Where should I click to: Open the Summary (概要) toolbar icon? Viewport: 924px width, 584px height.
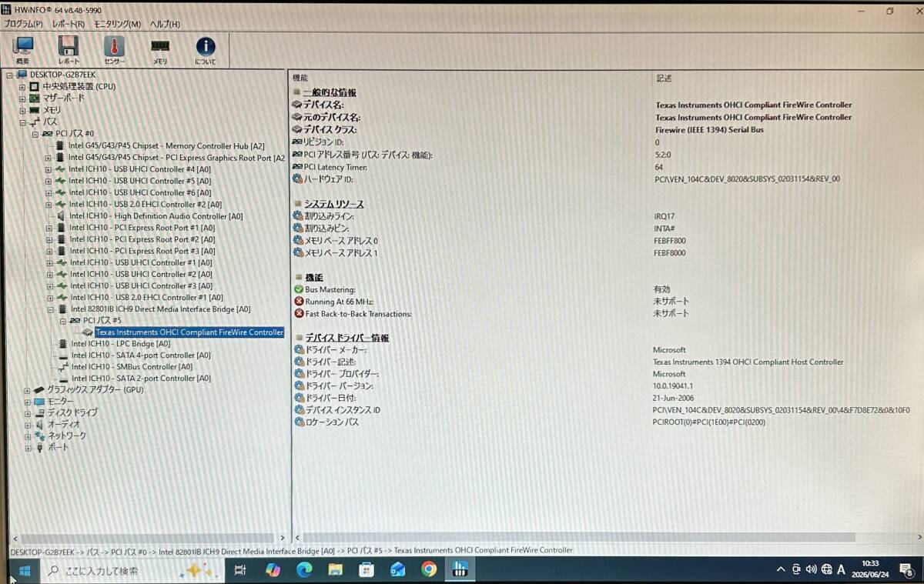tap(23, 50)
